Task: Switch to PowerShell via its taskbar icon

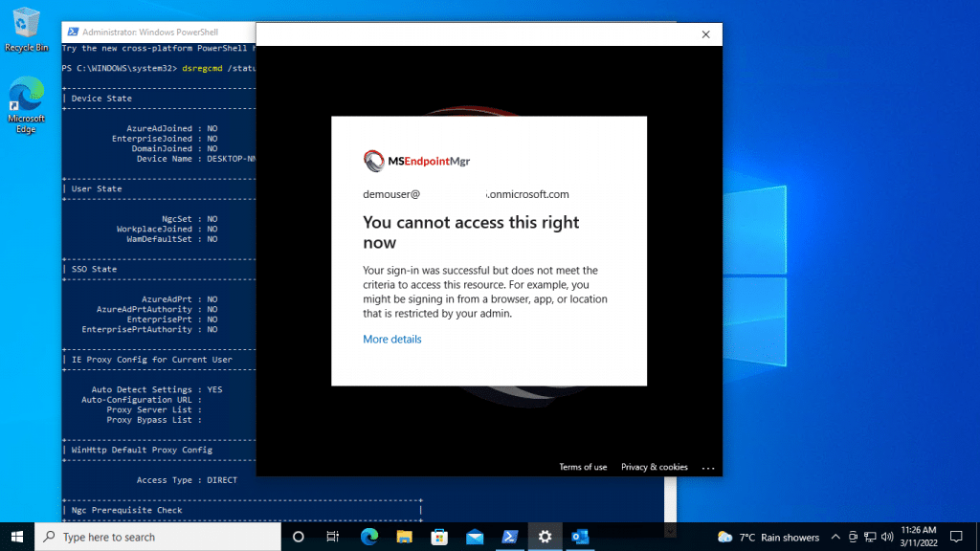Action: (x=509, y=537)
